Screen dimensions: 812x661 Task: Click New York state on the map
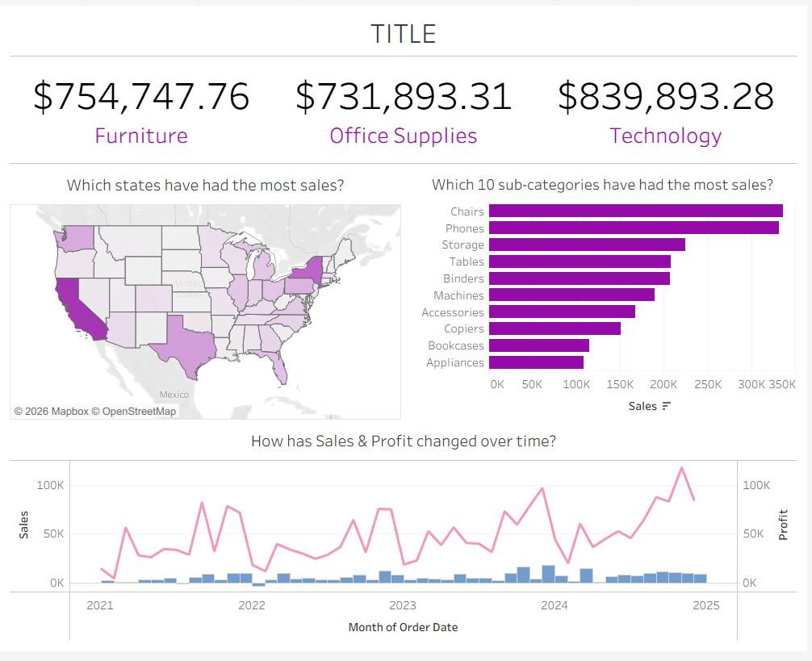coord(310,271)
